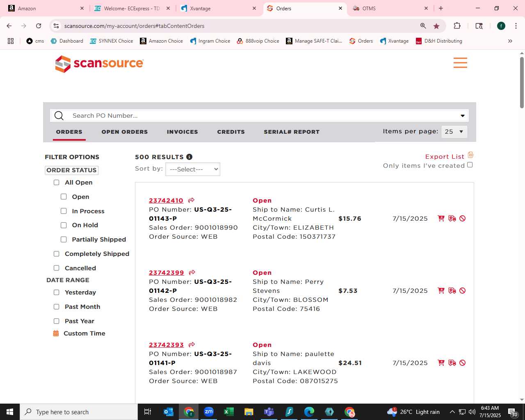The width and height of the screenshot is (525, 420).
Task: Bookmark this page with the star icon
Action: [x=436, y=26]
